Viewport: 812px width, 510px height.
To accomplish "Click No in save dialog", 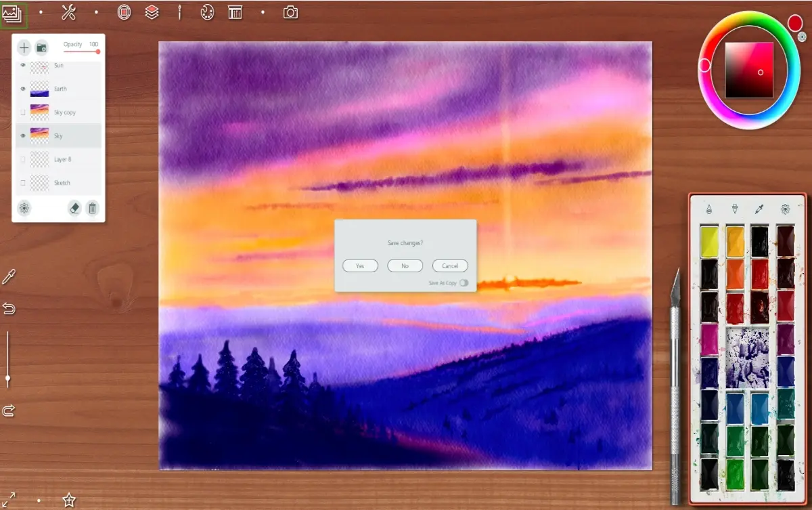I will pyautogui.click(x=405, y=266).
